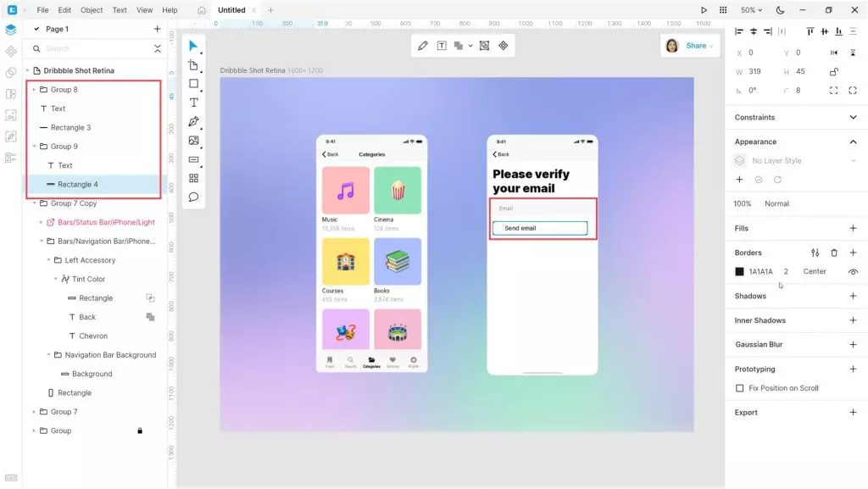Align horizontal centers in the inspector

coord(754,31)
